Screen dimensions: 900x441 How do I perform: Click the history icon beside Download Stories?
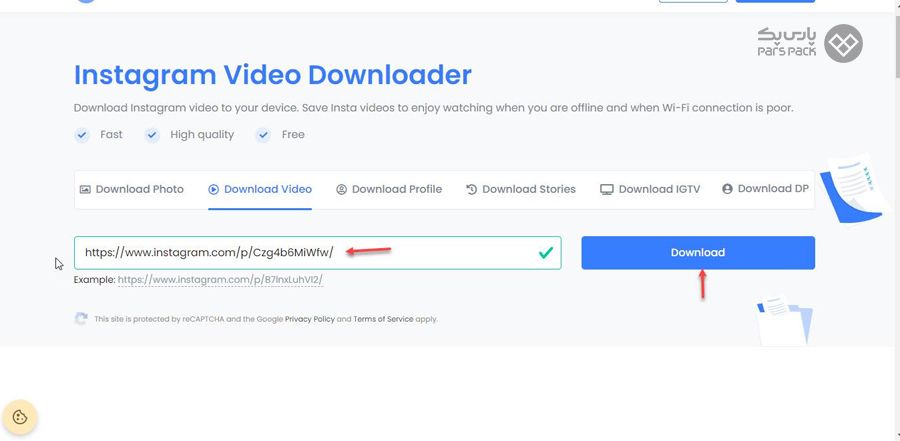pyautogui.click(x=471, y=189)
